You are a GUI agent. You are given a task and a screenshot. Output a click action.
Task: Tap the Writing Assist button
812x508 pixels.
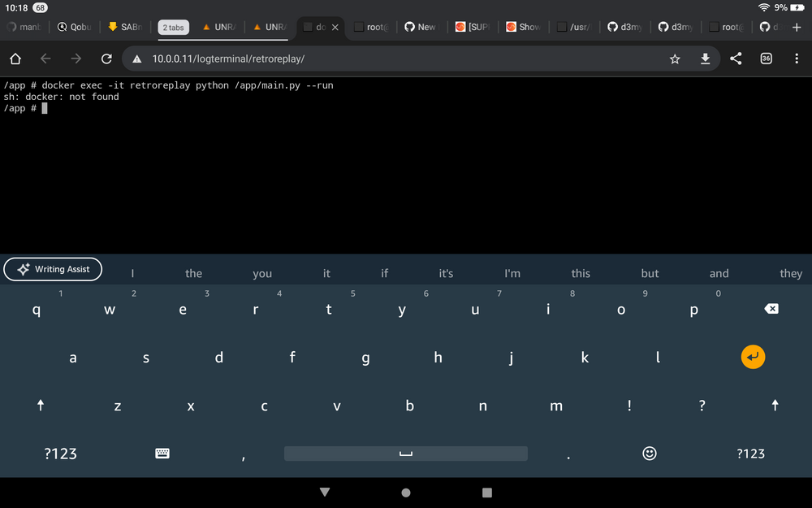point(53,269)
